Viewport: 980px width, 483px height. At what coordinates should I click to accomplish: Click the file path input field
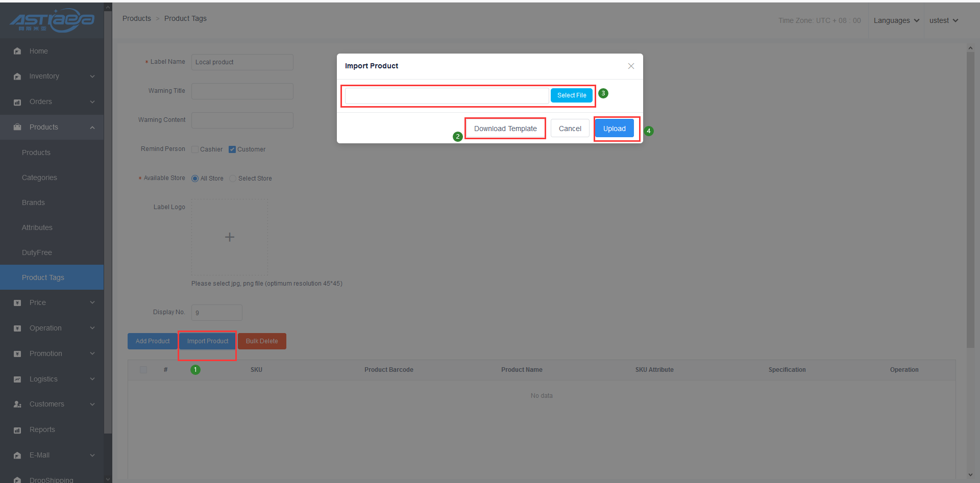coord(447,95)
